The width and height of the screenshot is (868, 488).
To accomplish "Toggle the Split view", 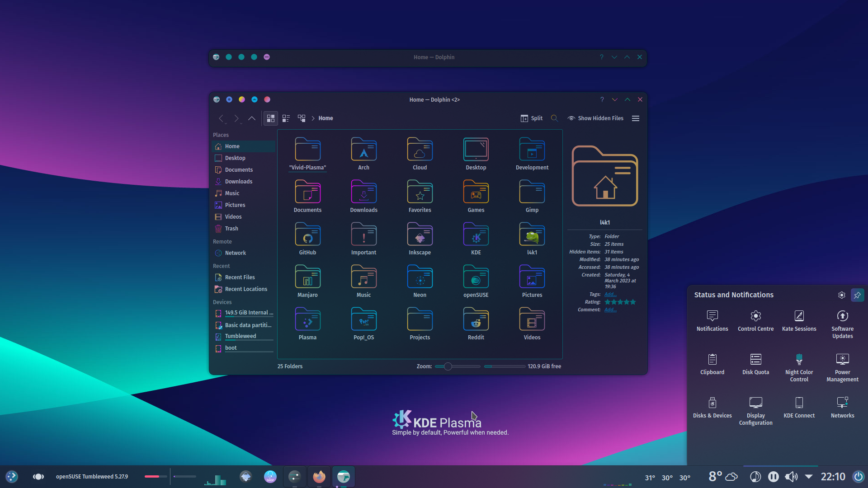I will [532, 118].
